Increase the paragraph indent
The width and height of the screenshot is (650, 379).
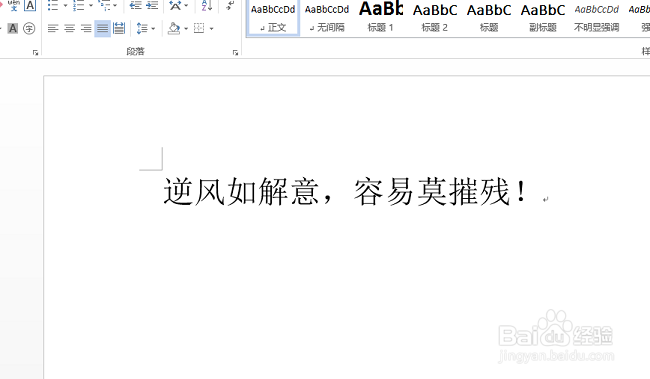coord(152,5)
